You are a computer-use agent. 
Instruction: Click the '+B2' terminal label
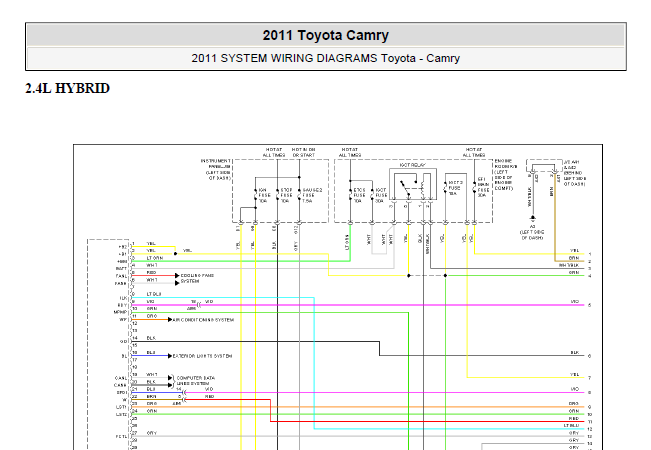tap(122, 247)
